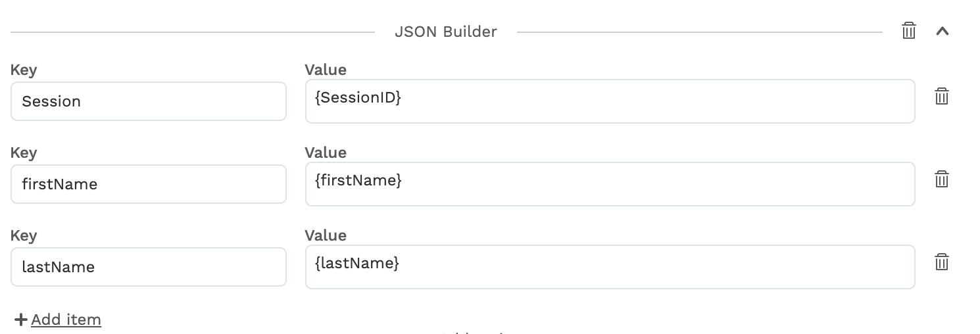The width and height of the screenshot is (980, 334).
Task: Click the Key label above lastName
Action: click(24, 235)
